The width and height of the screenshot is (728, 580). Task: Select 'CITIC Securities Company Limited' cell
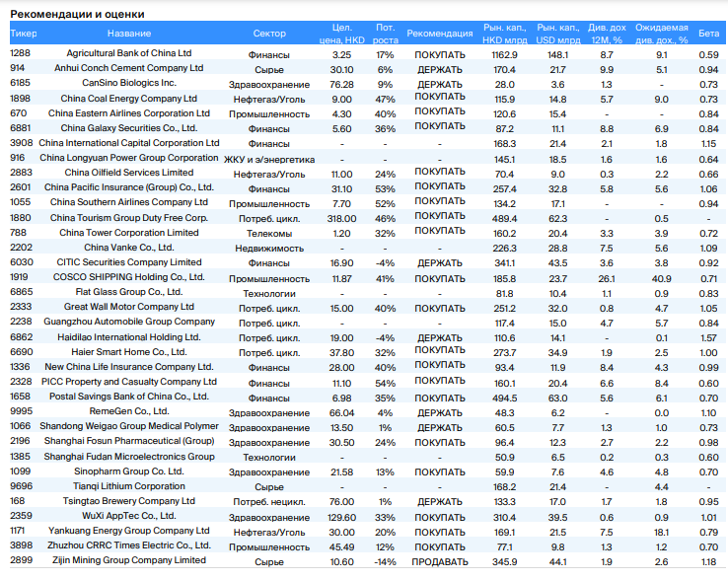129,262
